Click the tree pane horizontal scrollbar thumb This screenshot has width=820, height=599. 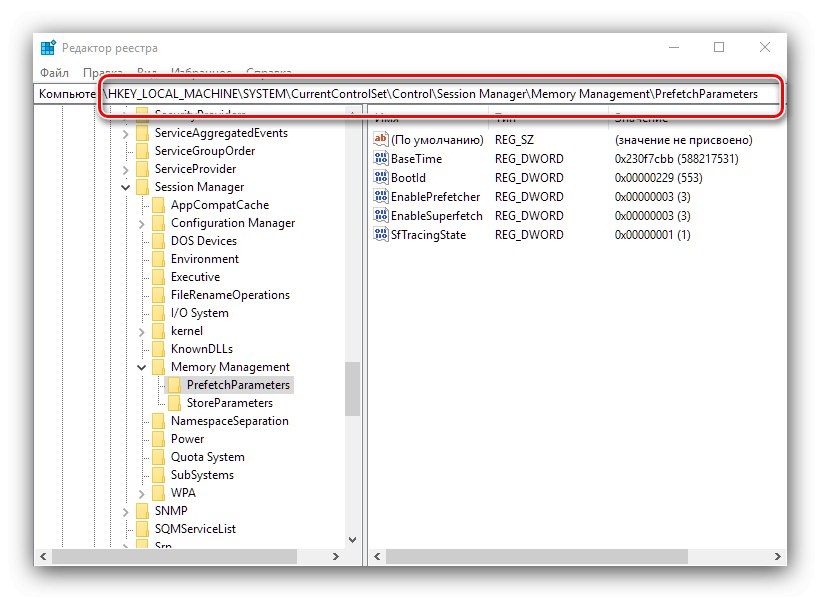(175, 557)
